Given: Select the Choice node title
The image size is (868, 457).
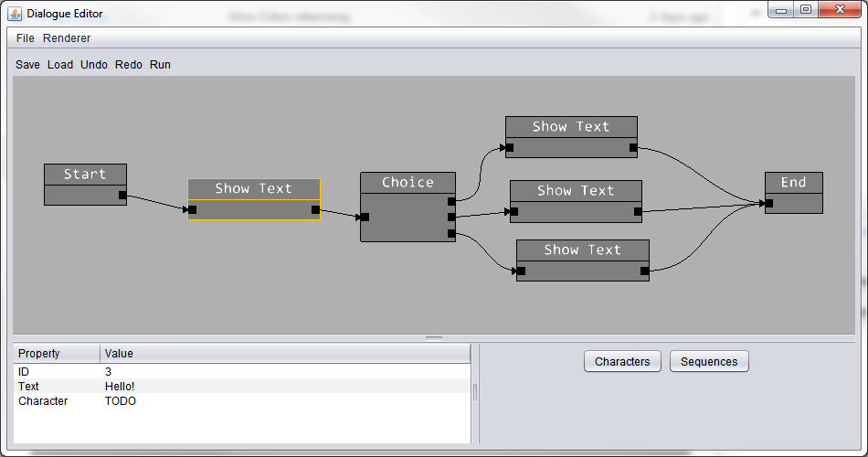Looking at the screenshot, I should coord(408,183).
